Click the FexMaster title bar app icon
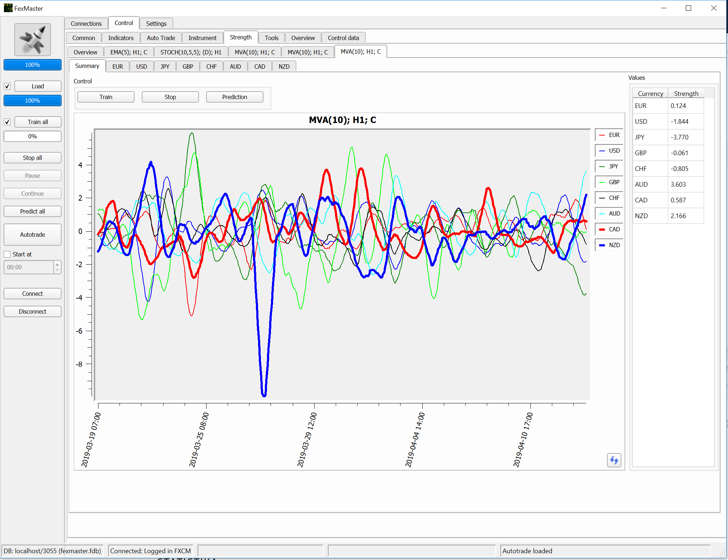 tap(8, 8)
